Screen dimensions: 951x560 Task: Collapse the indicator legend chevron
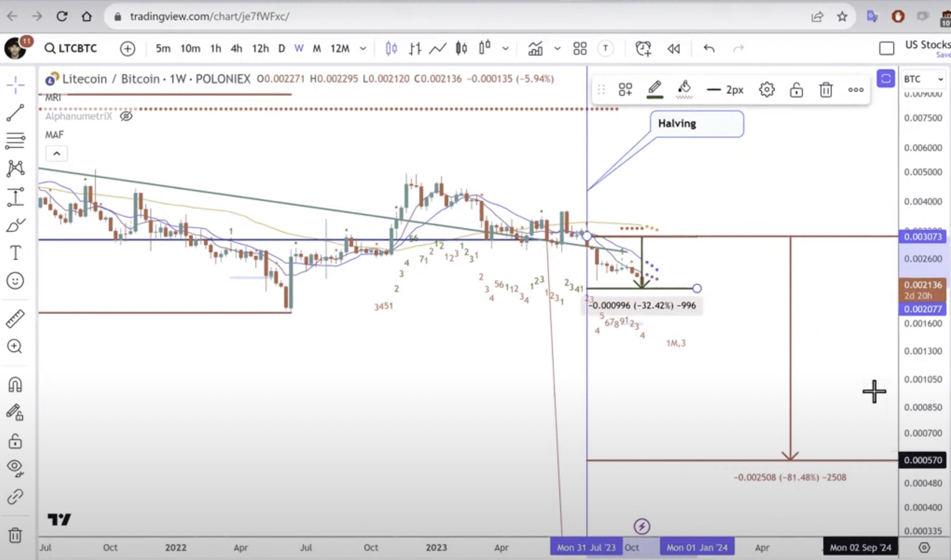click(57, 154)
